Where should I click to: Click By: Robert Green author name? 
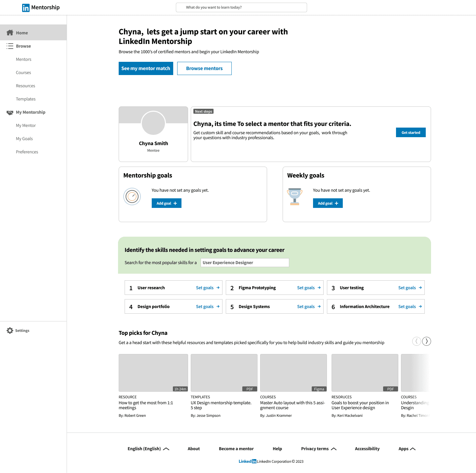click(132, 415)
